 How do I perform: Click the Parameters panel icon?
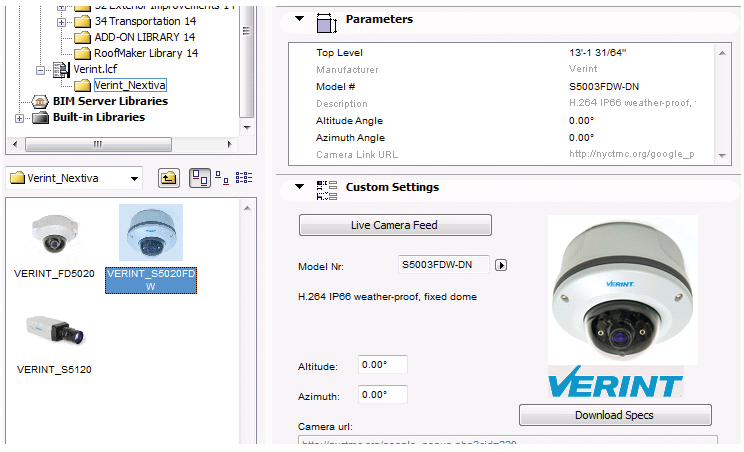326,23
